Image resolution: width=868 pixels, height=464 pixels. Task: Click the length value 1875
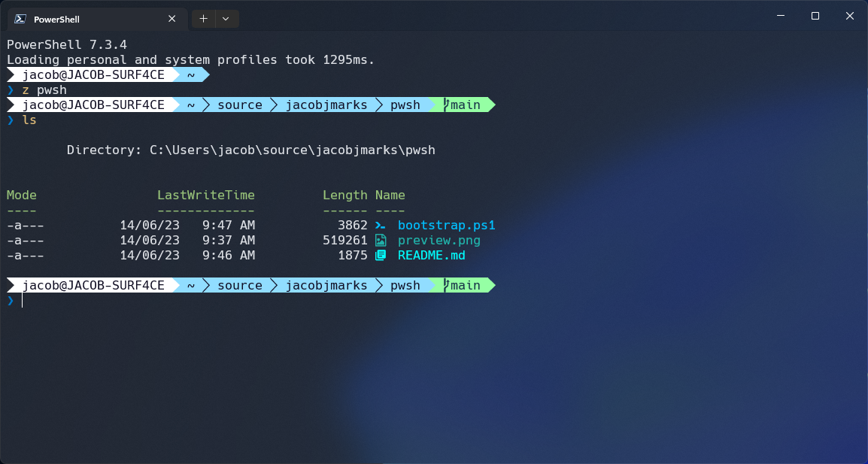pyautogui.click(x=353, y=255)
